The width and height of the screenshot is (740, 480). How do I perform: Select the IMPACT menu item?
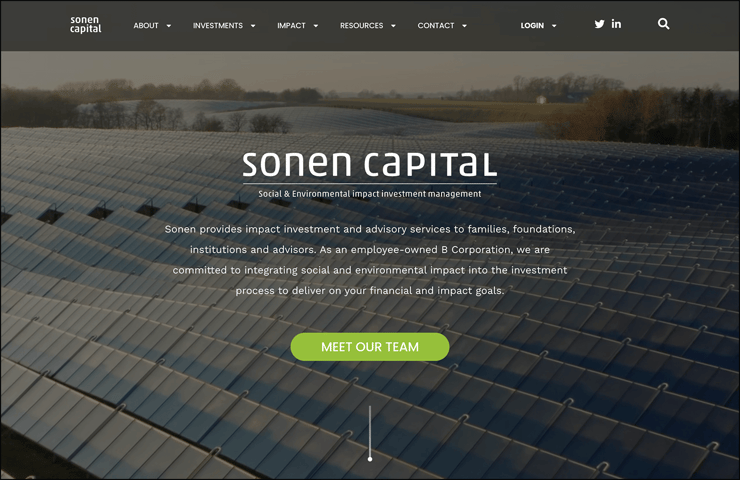[x=291, y=25]
